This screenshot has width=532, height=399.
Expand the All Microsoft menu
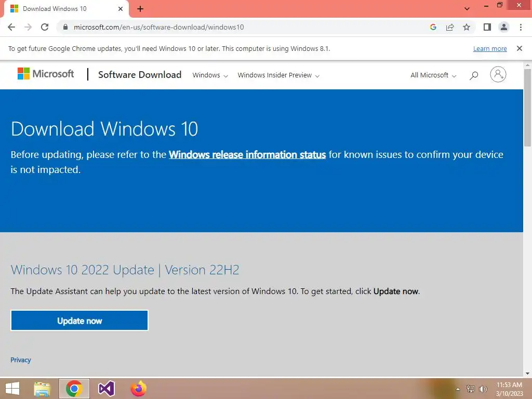click(433, 75)
